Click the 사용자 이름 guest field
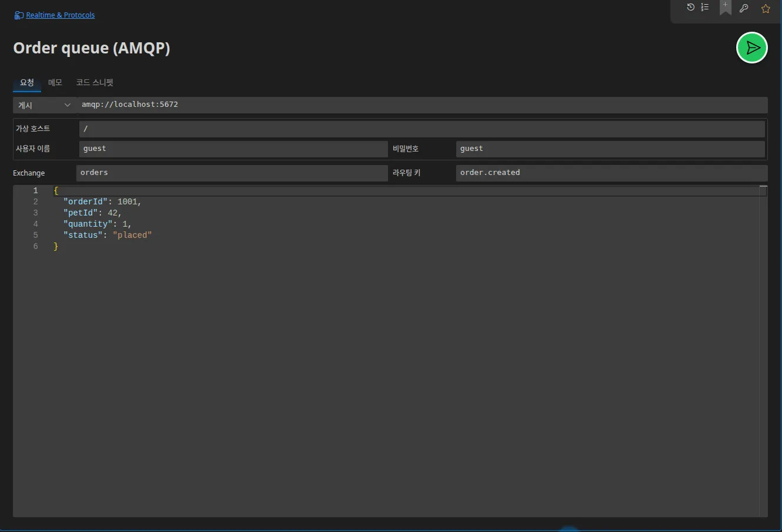 [234, 149]
